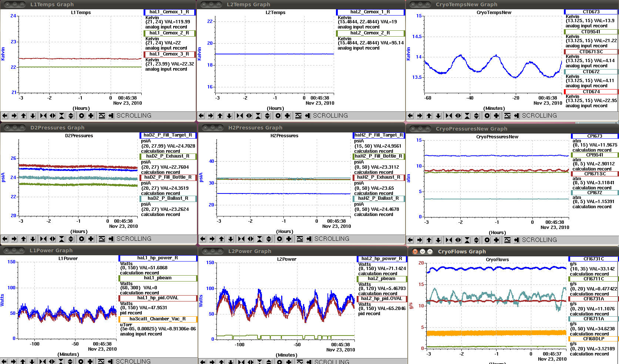Pan right in L2Temps Graph toolbar

tap(211, 116)
